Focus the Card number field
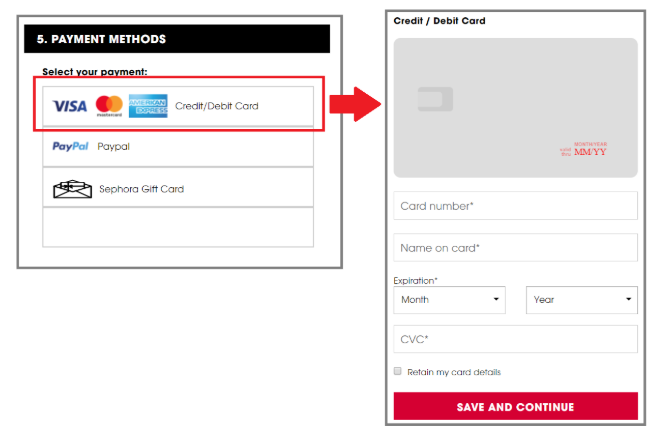671x439 pixels. (516, 206)
